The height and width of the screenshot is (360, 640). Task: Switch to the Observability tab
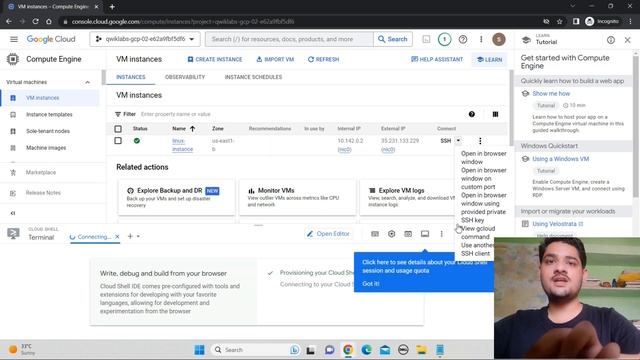coord(185,77)
